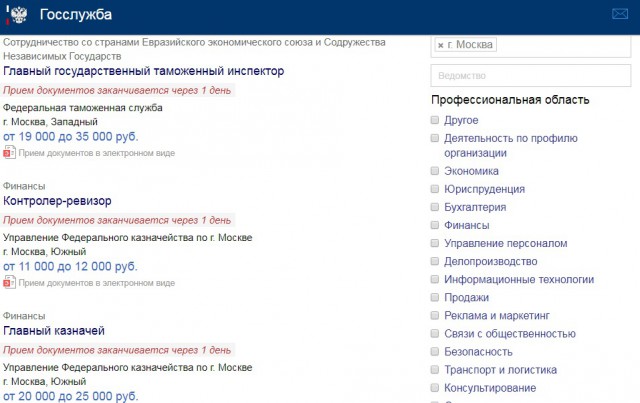Click г. Москва, Западный location text
Image resolution: width=640 pixels, height=403 pixels.
(50, 122)
